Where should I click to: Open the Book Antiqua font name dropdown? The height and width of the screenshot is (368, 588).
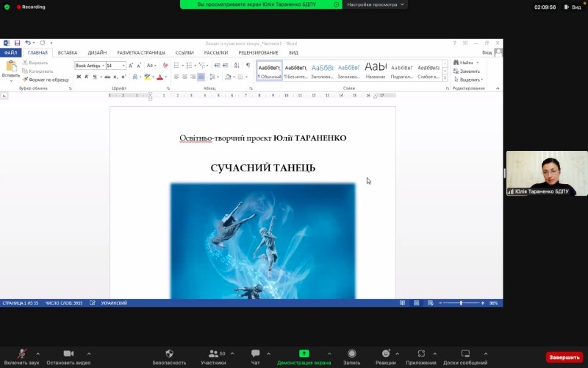[90, 66]
